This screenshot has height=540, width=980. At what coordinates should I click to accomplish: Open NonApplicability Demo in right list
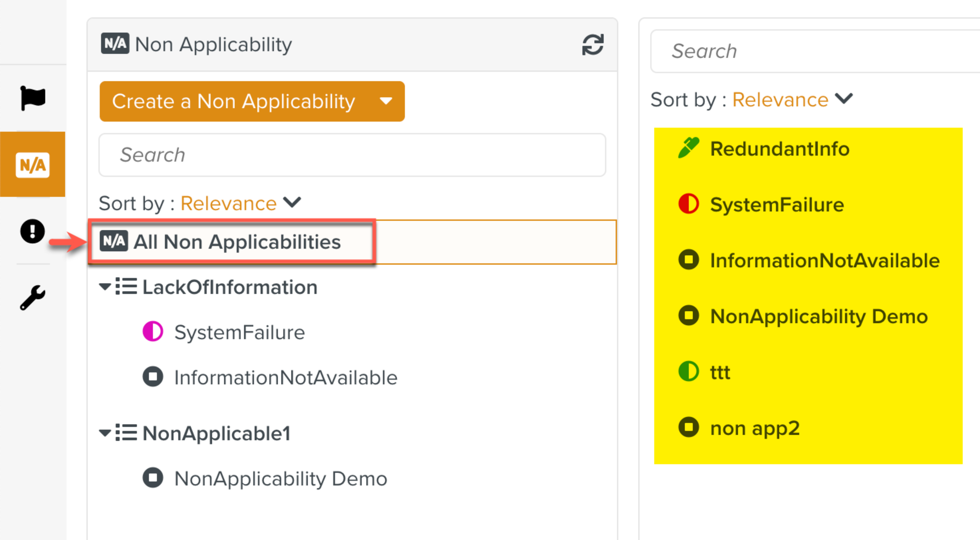818,316
